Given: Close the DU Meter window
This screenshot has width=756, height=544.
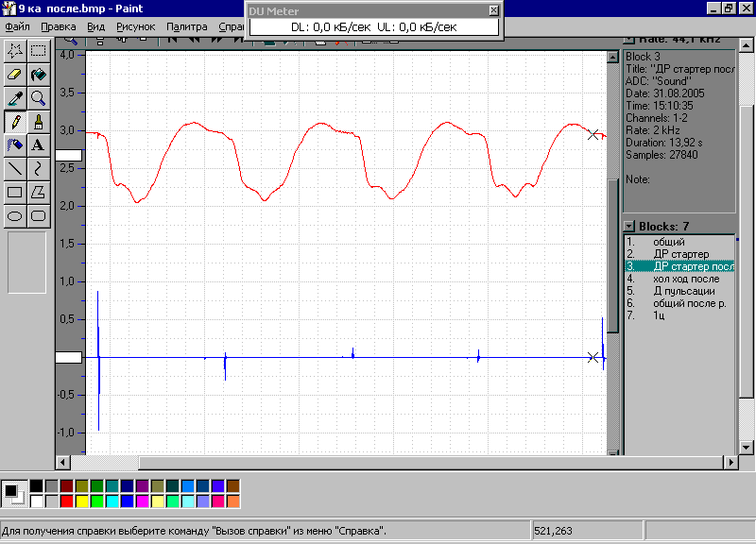Looking at the screenshot, I should 493,10.
